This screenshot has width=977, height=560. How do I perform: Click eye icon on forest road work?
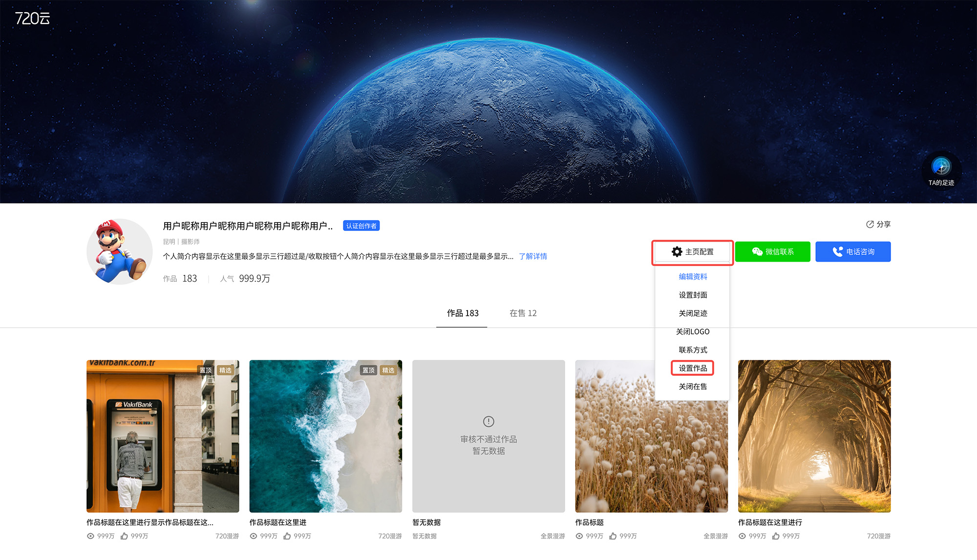pos(742,536)
